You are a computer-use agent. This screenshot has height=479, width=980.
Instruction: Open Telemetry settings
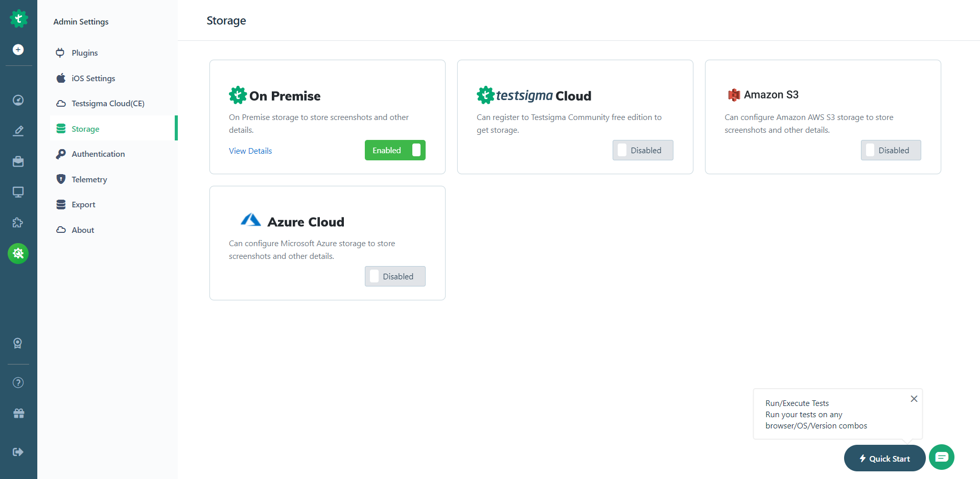click(x=113, y=179)
